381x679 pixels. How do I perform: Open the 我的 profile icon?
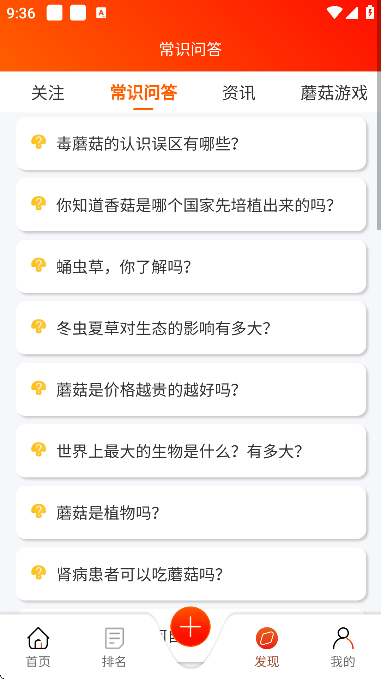343,638
